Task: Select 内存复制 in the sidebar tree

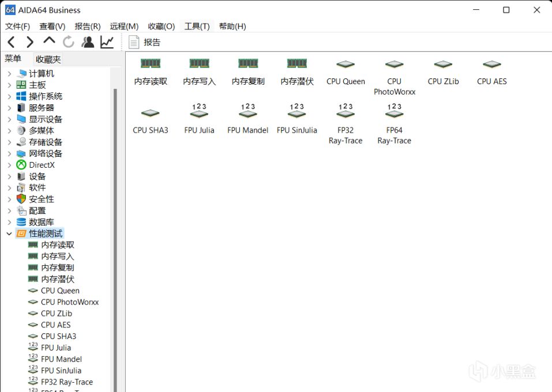Action: (58, 268)
